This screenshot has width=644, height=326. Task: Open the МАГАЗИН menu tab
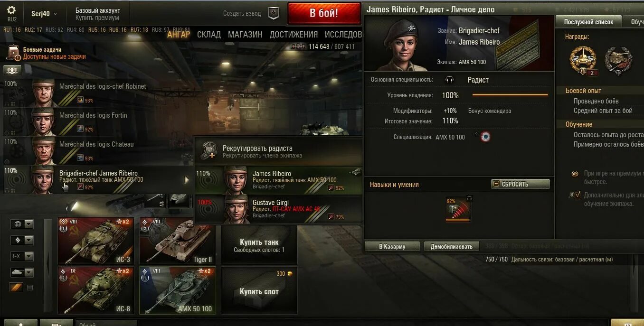(x=245, y=34)
